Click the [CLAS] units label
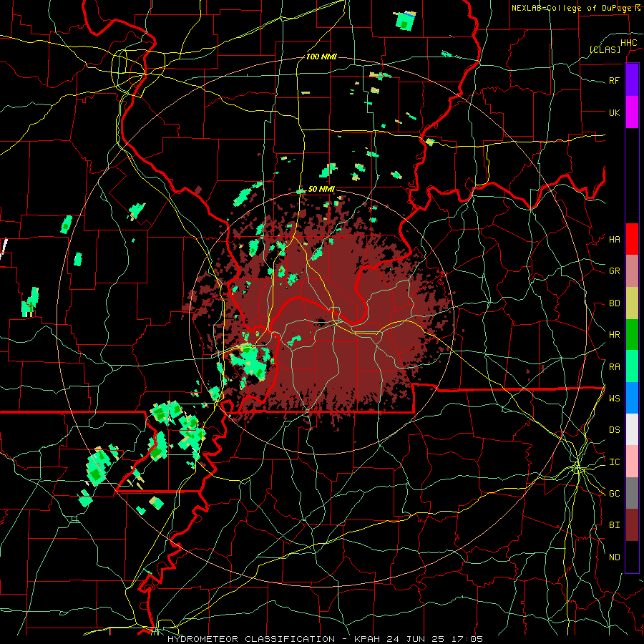This screenshot has height=644, width=644. pyautogui.click(x=605, y=49)
